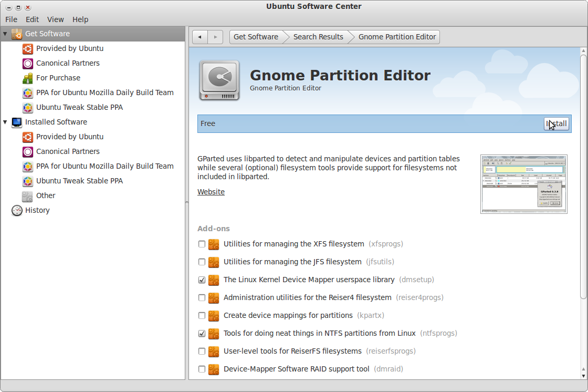Click the Other category gears icon

(27, 196)
